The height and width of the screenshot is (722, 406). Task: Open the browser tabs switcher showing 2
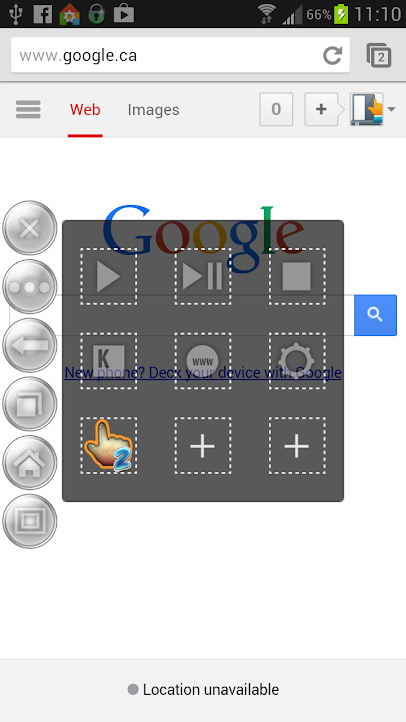379,55
